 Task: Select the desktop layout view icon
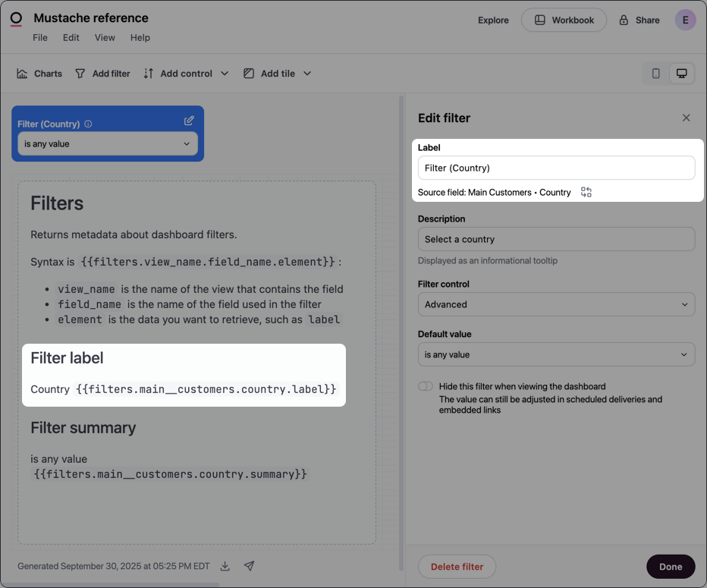click(x=681, y=73)
